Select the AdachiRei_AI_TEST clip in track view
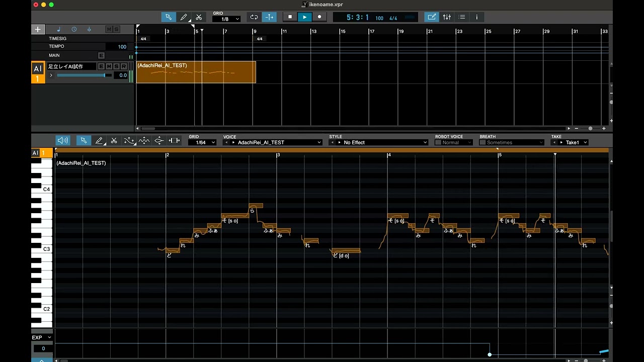The height and width of the screenshot is (362, 644). (196, 72)
